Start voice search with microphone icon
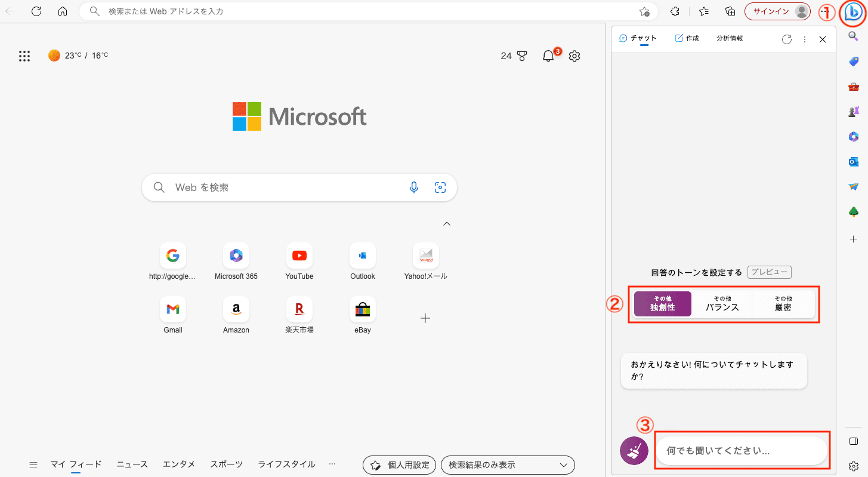Image resolution: width=868 pixels, height=477 pixels. pyautogui.click(x=414, y=187)
